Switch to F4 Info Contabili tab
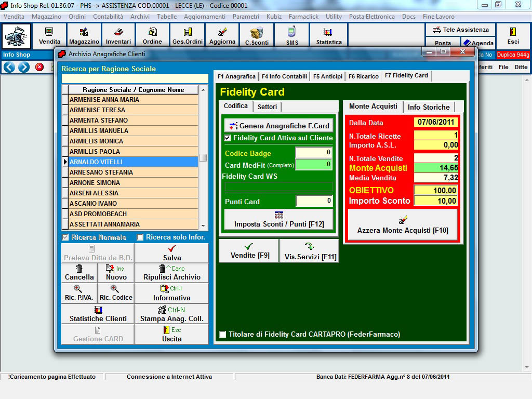The image size is (532, 399). pos(284,76)
